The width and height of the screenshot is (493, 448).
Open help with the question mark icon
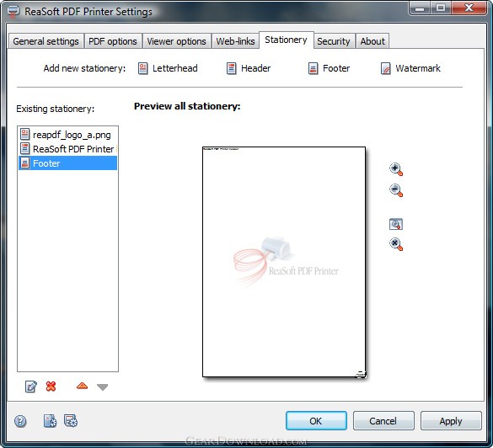20,421
